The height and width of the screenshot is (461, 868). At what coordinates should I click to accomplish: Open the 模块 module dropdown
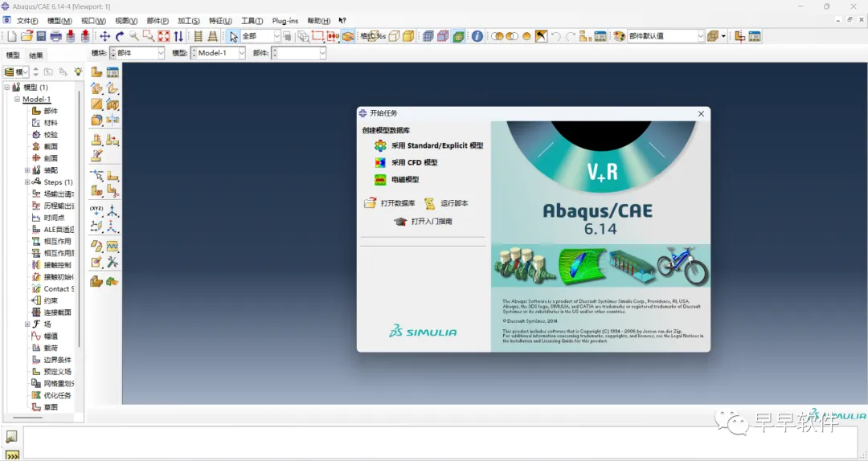point(160,53)
